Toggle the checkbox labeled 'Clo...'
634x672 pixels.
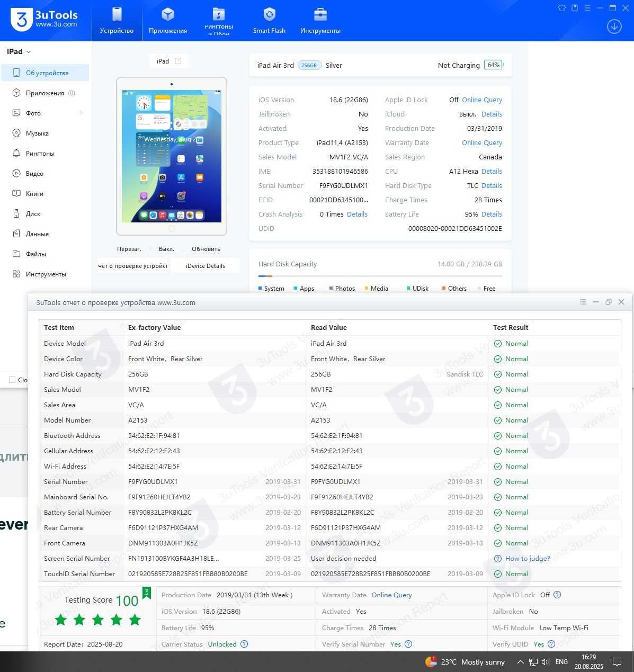tap(12, 380)
